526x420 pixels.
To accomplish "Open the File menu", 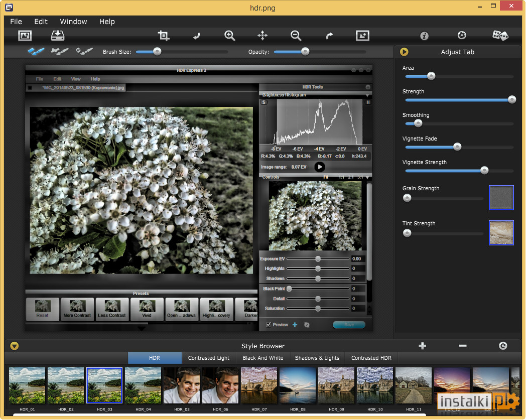I will (x=16, y=22).
